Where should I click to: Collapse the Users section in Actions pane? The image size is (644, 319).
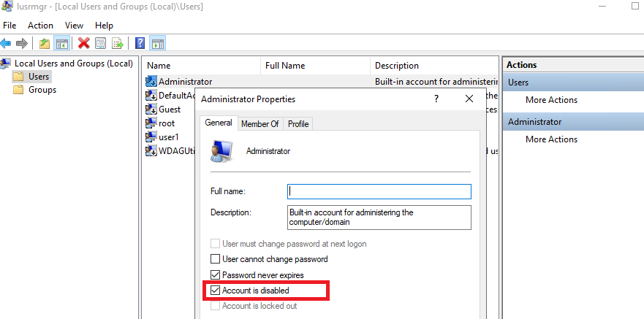pos(573,82)
